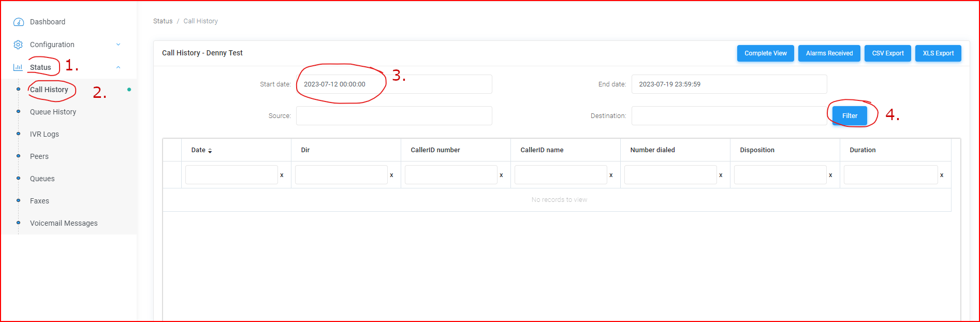Click the Date column sort arrow
Image resolution: width=980 pixels, height=322 pixels.
210,151
